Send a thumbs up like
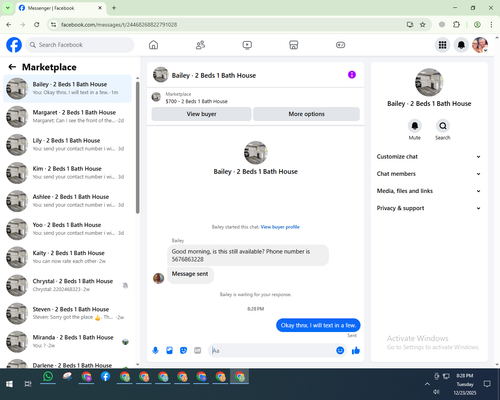This screenshot has height=400, width=500. (356, 350)
